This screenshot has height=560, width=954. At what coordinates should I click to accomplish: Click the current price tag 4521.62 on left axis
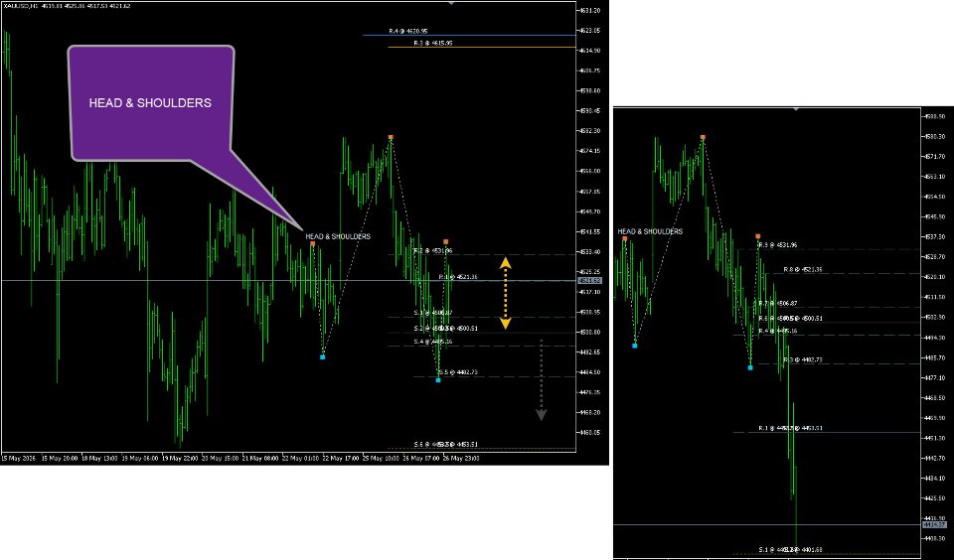coord(591,281)
